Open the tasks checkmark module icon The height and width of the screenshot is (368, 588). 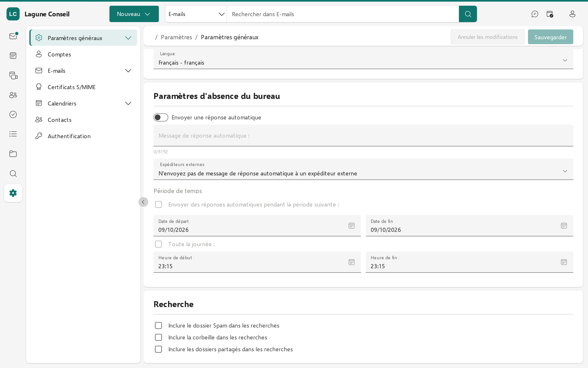pyautogui.click(x=13, y=114)
